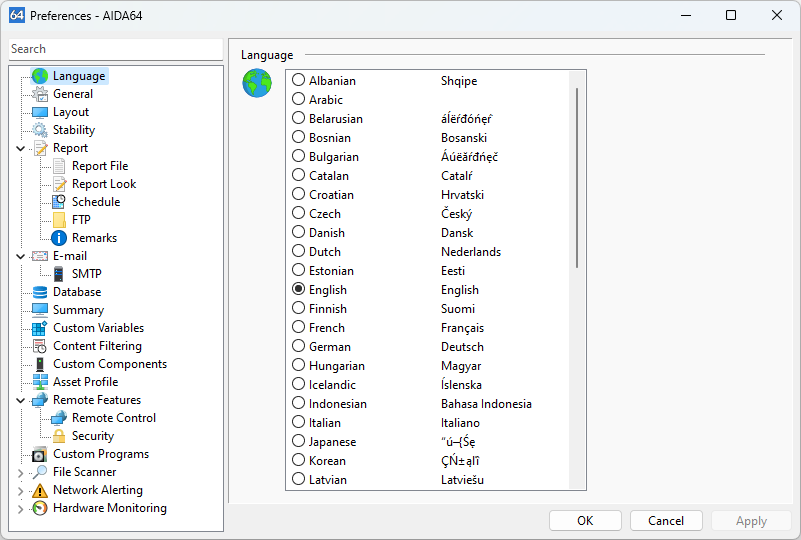Click the FTP folder icon

[59, 220]
